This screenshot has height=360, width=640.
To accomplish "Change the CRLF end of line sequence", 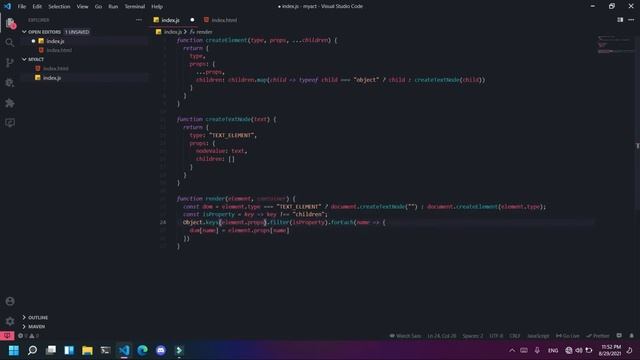I will (515, 336).
